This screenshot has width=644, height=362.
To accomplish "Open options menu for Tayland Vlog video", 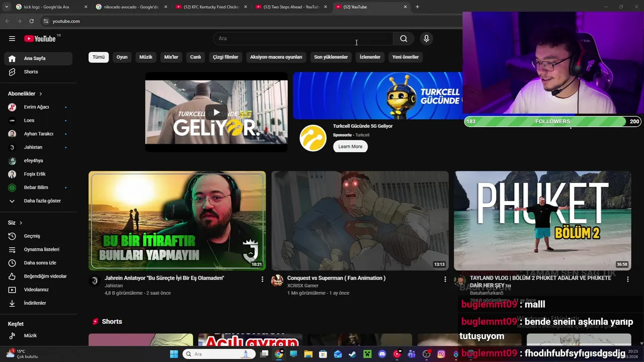I will pos(627,279).
